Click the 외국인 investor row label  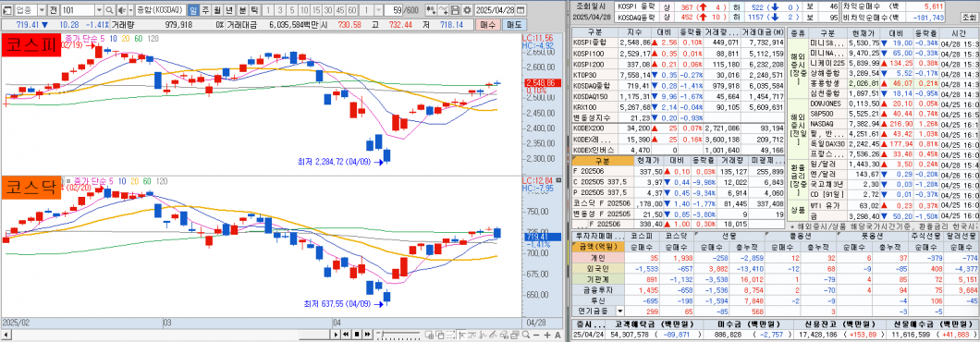pyautogui.click(x=597, y=268)
